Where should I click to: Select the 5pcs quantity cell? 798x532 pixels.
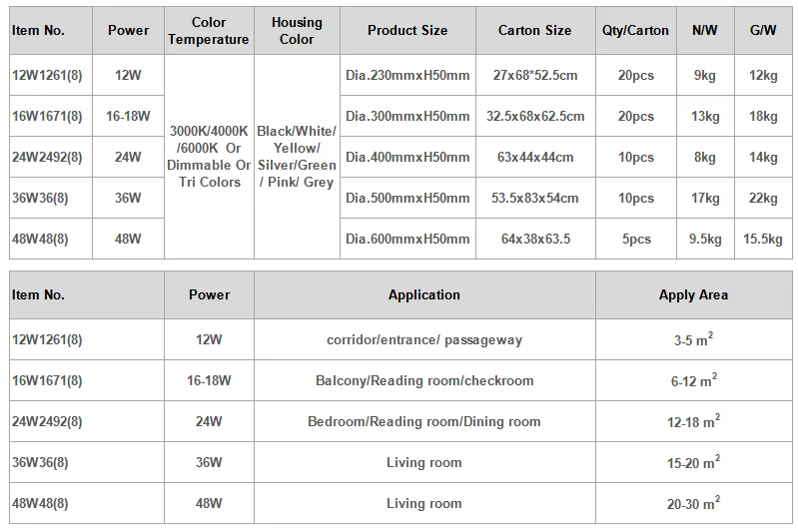(635, 240)
